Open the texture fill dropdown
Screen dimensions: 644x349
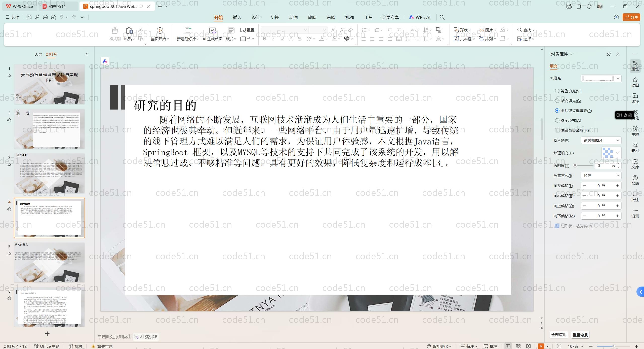(618, 153)
